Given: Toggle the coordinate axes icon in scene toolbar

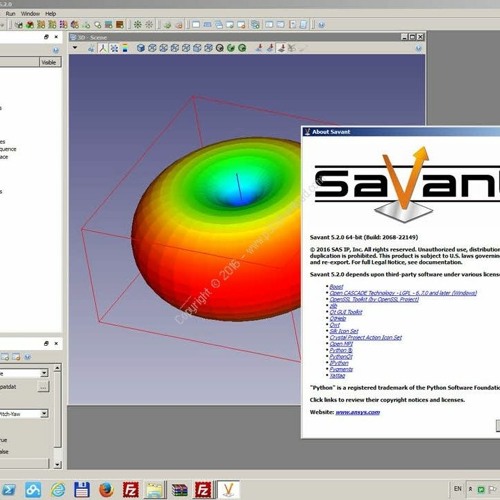Looking at the screenshot, I should [x=103, y=48].
